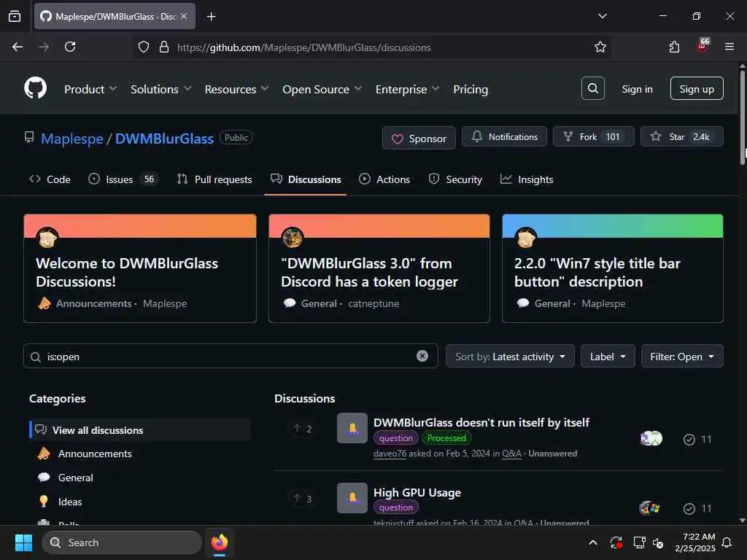Upvote the High GPU Usage discussion
This screenshot has height=560, width=747.
point(303,499)
